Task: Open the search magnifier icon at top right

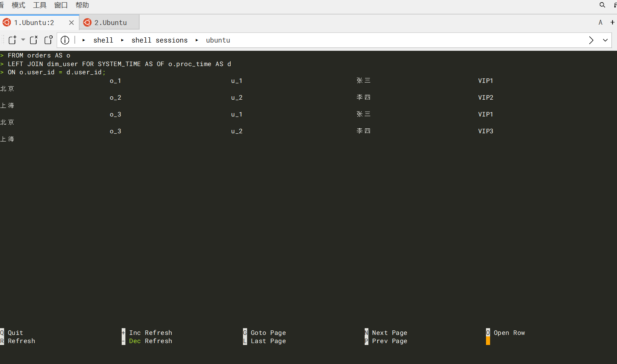Action: 602,5
